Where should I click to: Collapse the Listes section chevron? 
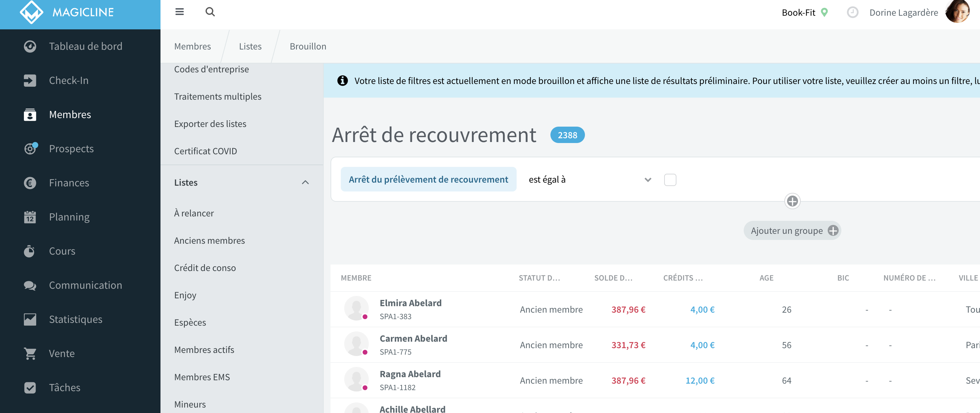click(305, 183)
